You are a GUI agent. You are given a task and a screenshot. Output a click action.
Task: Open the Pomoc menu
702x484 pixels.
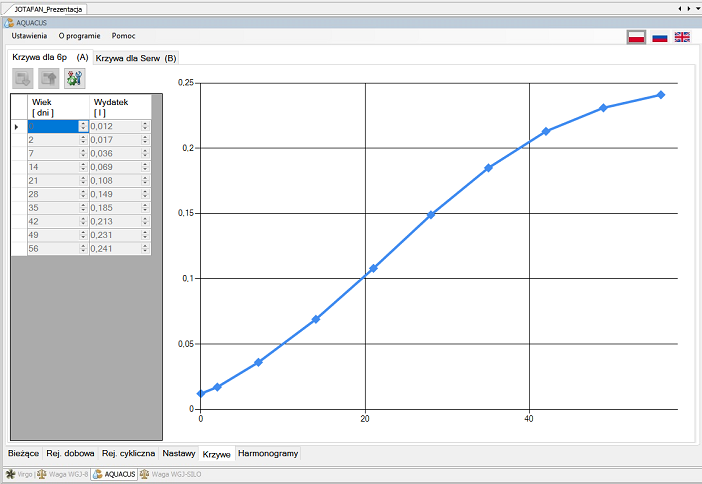point(124,35)
